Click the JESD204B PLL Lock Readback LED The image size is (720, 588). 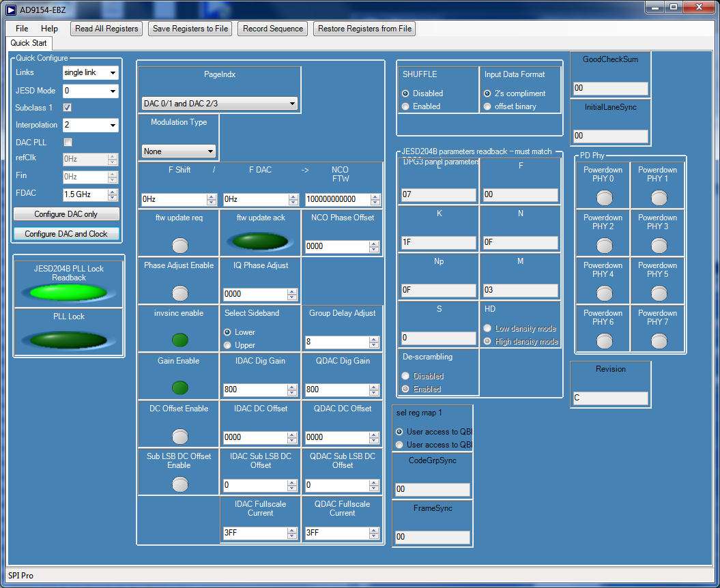point(68,293)
